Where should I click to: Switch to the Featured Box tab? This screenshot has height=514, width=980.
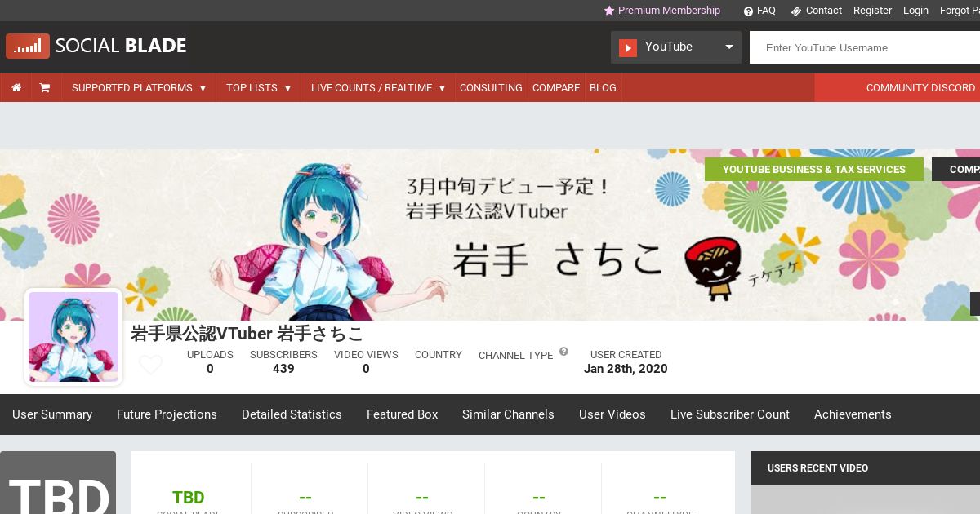402,414
